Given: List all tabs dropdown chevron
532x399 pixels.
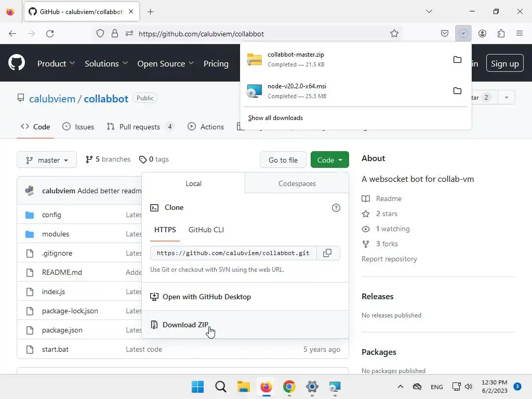Looking at the screenshot, I should tap(429, 11).
